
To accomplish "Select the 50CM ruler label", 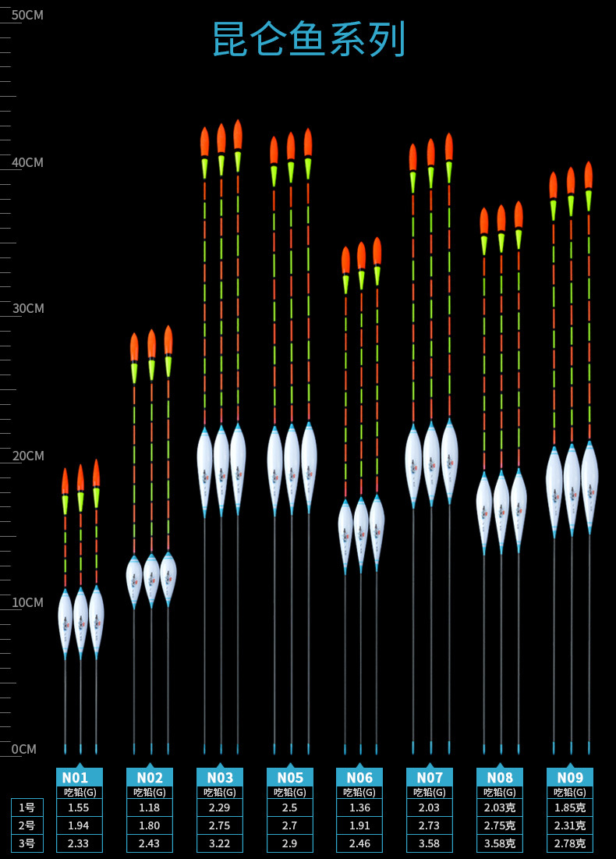I will point(27,16).
